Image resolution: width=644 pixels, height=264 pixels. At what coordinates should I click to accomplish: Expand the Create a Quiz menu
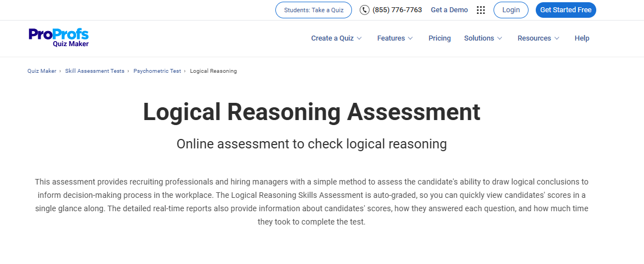pos(336,38)
